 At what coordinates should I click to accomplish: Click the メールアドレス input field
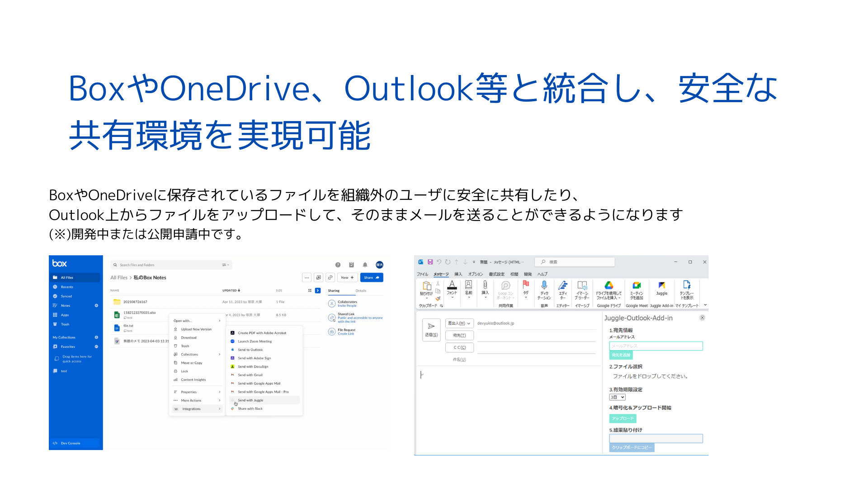point(656,346)
